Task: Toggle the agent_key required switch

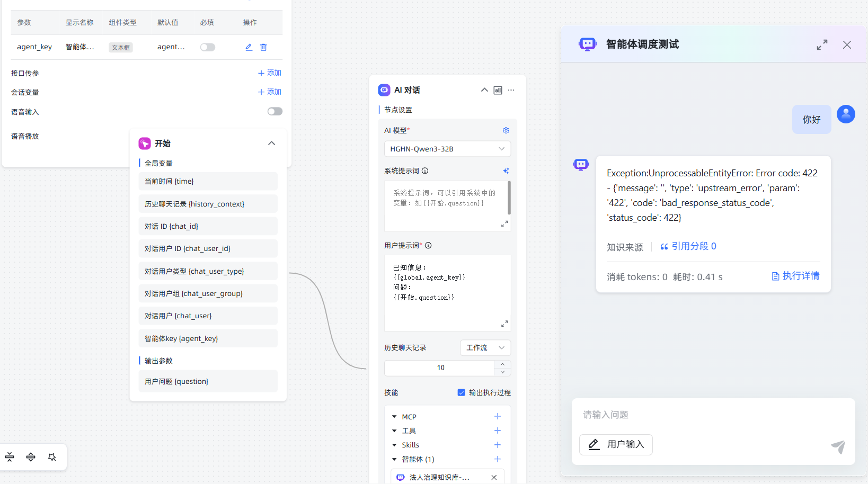Action: pyautogui.click(x=207, y=47)
